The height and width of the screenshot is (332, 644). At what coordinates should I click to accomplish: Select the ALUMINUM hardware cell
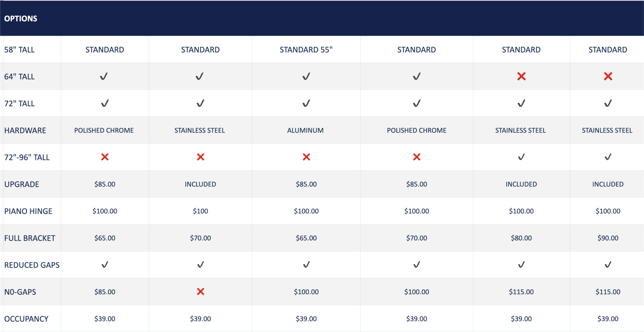click(x=305, y=130)
